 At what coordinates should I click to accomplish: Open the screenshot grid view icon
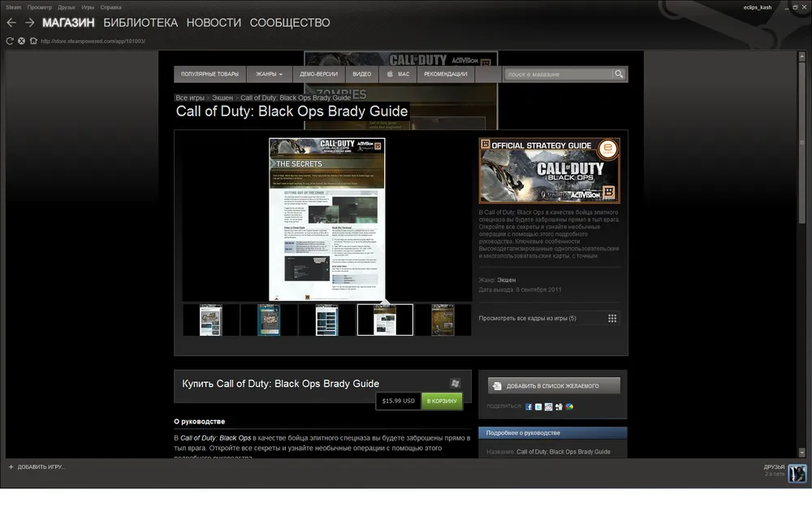[x=612, y=319]
